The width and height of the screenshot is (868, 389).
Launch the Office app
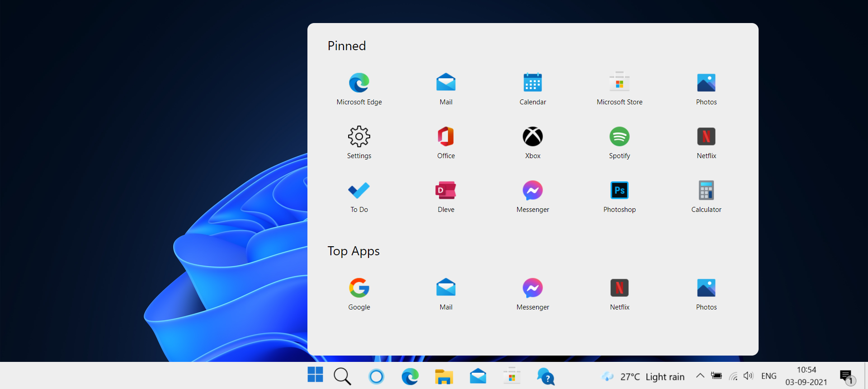click(x=446, y=143)
